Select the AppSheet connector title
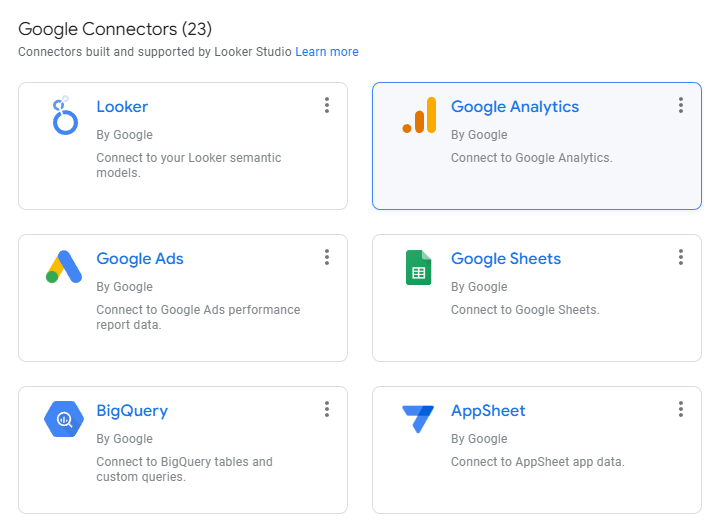 coord(488,411)
